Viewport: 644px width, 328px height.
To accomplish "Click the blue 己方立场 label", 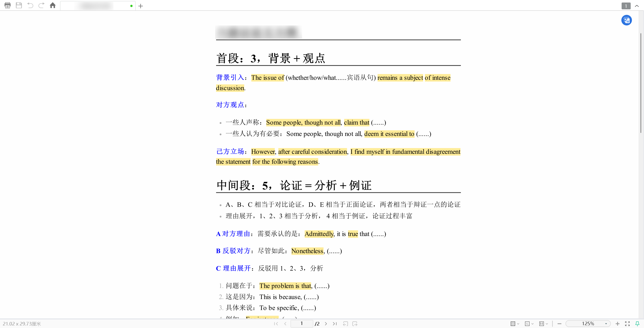I will tap(230, 152).
